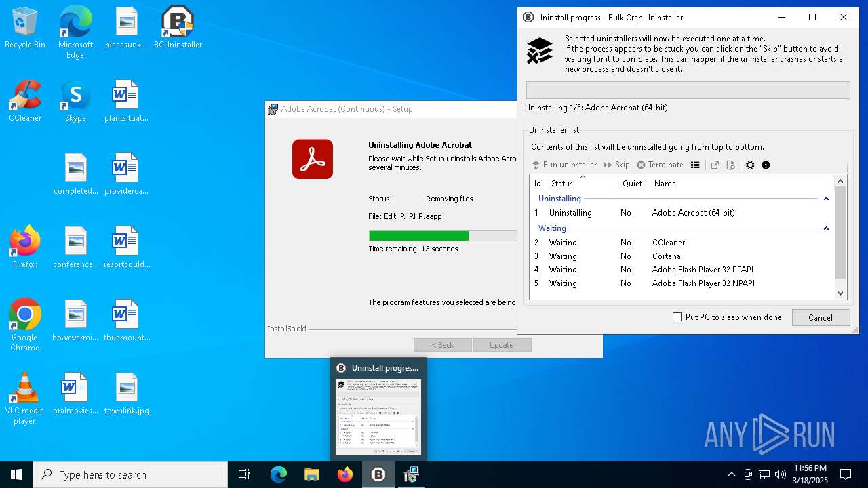Open the Microsoft Edge desktop shortcut
This screenshot has height=488, width=868.
point(75,33)
